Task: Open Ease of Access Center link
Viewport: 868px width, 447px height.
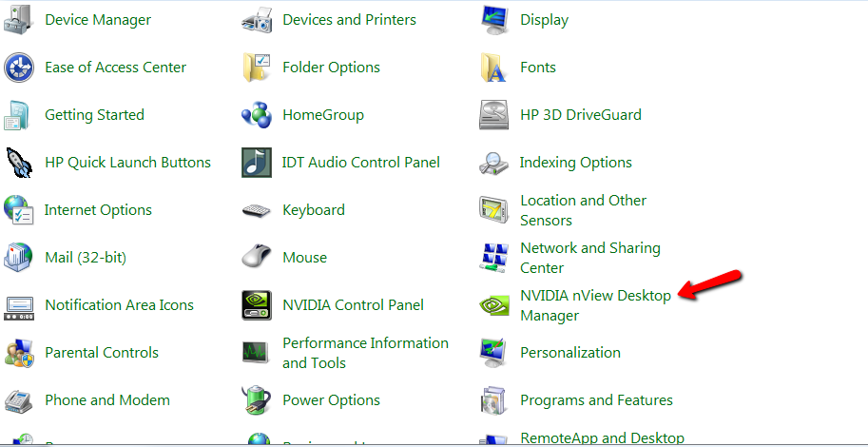Action: pos(116,68)
